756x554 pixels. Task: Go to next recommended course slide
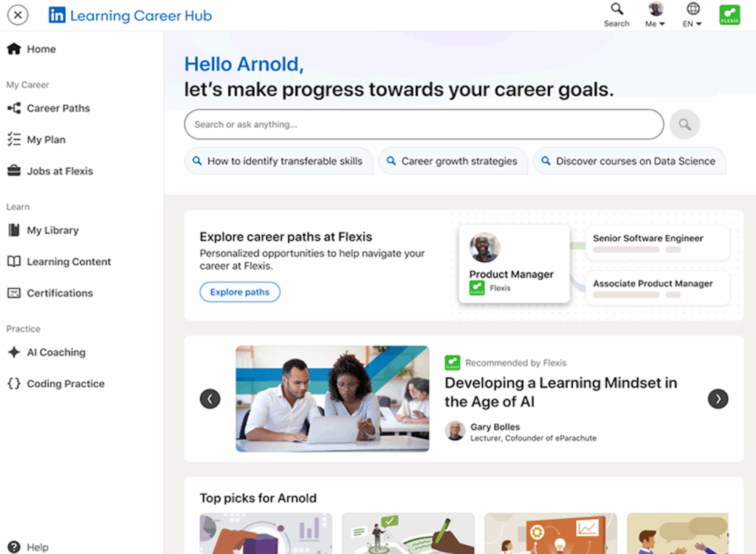click(718, 399)
